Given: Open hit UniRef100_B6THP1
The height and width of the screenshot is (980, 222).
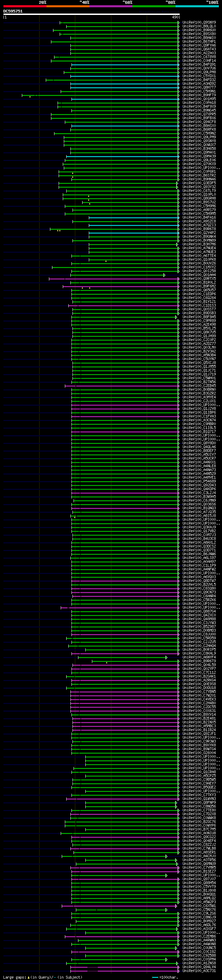Looking at the screenshot, I should click(199, 41).
